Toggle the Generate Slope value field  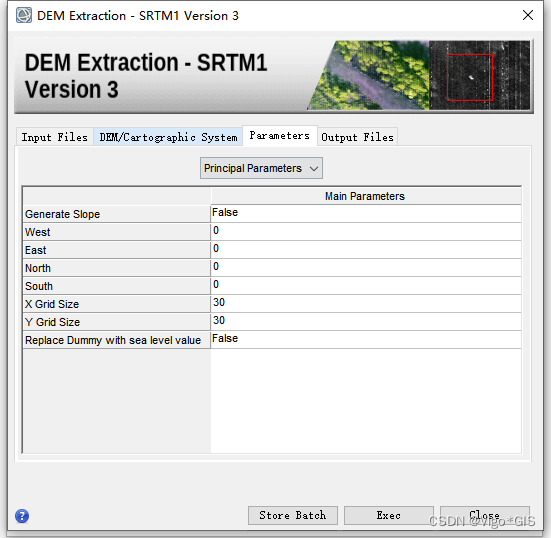(x=366, y=214)
